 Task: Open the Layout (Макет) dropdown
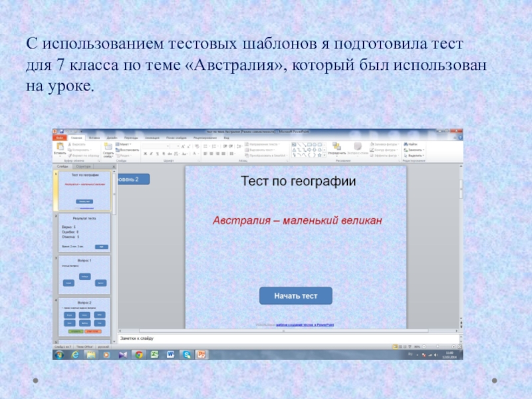click(124, 144)
